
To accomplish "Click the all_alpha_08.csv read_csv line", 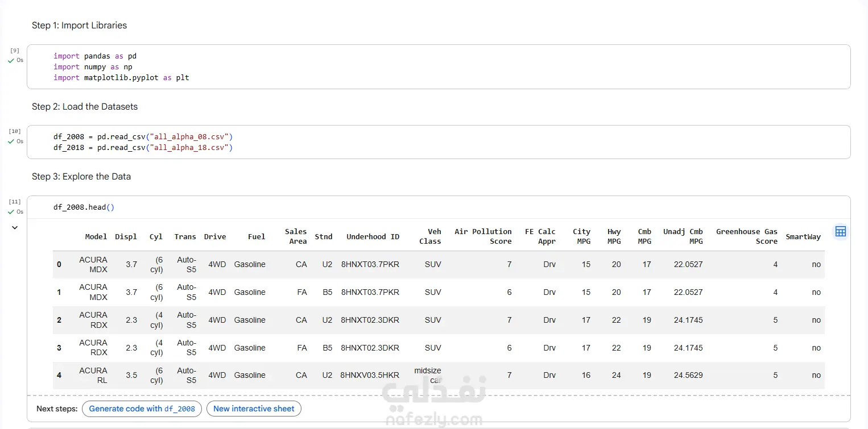I will pos(143,137).
